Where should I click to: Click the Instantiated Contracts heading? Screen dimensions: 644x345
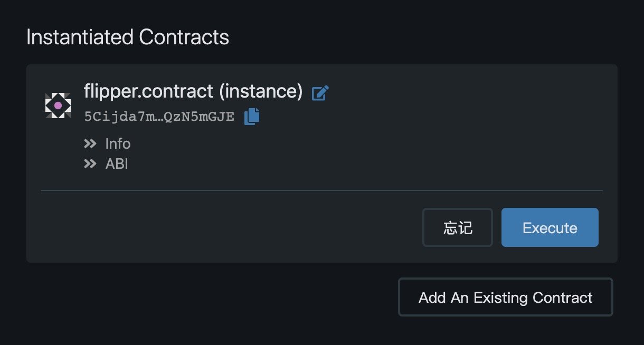[127, 37]
